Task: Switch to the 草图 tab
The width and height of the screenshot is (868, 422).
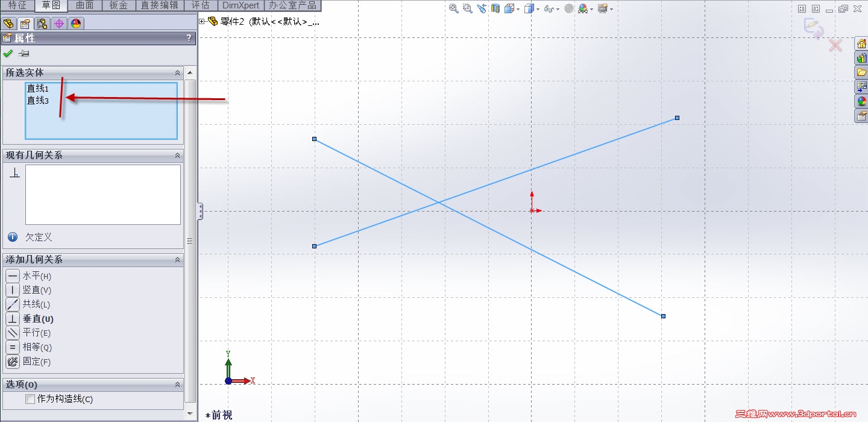Action: [x=51, y=5]
